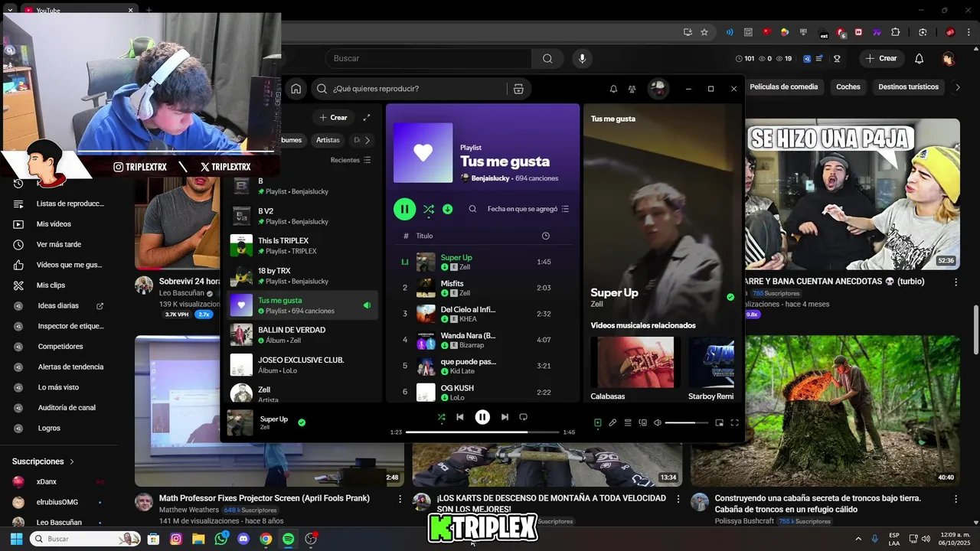Image resolution: width=980 pixels, height=551 pixels.
Task: Open Competidores in YouTube sidebar
Action: click(x=61, y=347)
